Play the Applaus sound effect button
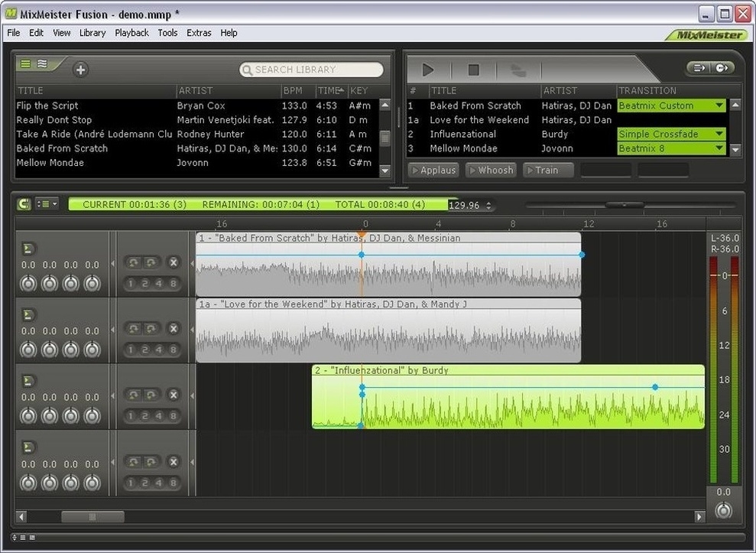Image resolution: width=756 pixels, height=553 pixels. point(433,170)
